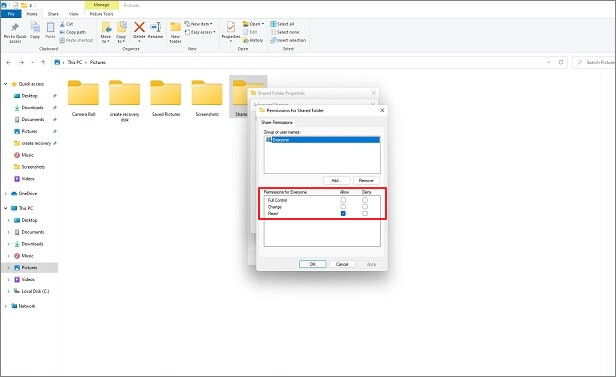Switch to the Home ribbon tab
616x377 pixels.
tap(32, 14)
